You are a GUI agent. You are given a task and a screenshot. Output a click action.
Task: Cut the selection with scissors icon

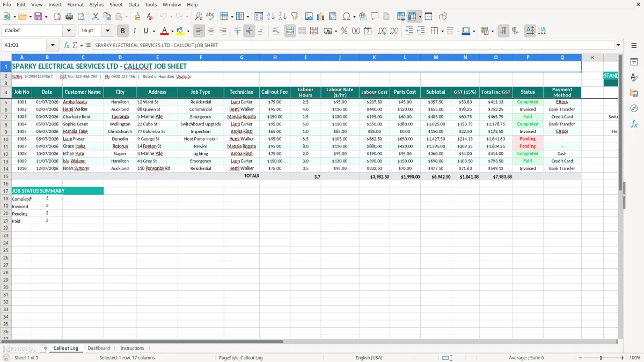(x=96, y=17)
